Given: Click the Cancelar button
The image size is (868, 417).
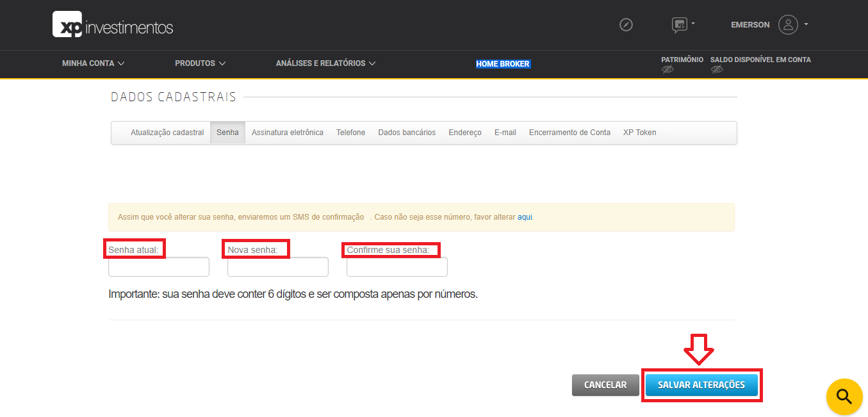Looking at the screenshot, I should click(x=605, y=385).
